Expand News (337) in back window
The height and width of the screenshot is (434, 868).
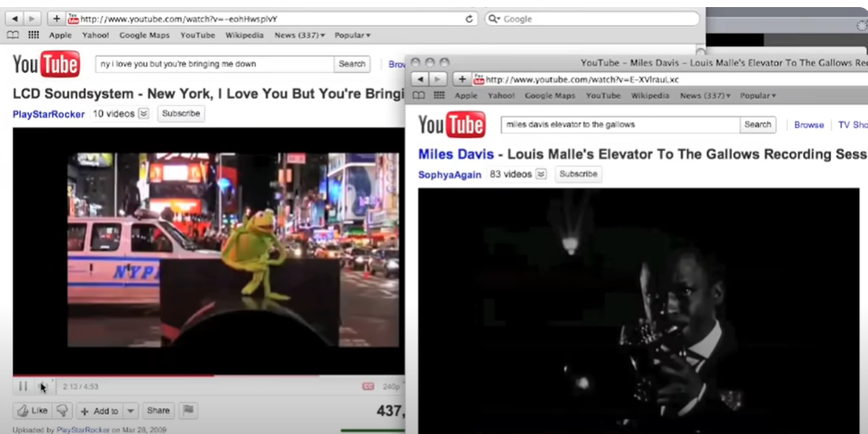pyautogui.click(x=299, y=35)
